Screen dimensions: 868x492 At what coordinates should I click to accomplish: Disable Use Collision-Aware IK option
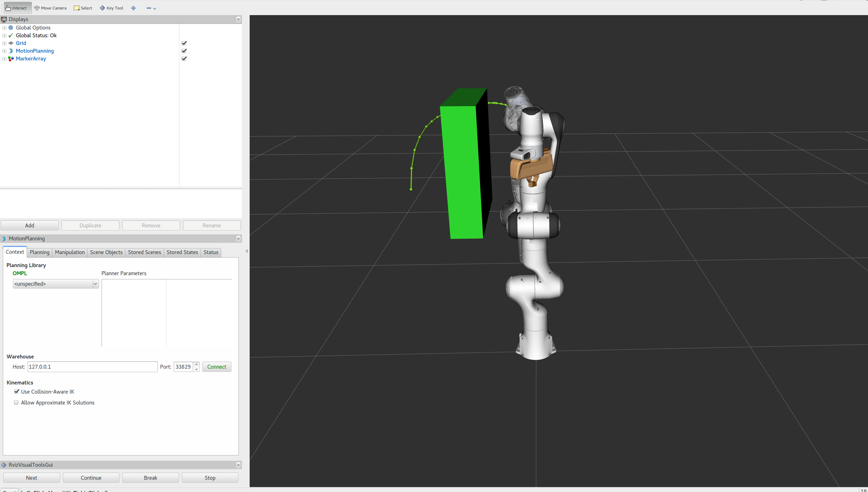(17, 391)
